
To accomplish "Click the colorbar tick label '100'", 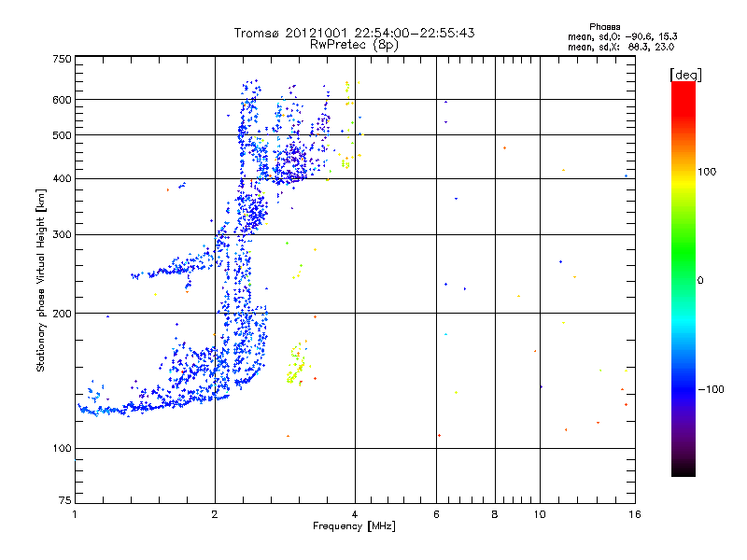I will pyautogui.click(x=707, y=172).
